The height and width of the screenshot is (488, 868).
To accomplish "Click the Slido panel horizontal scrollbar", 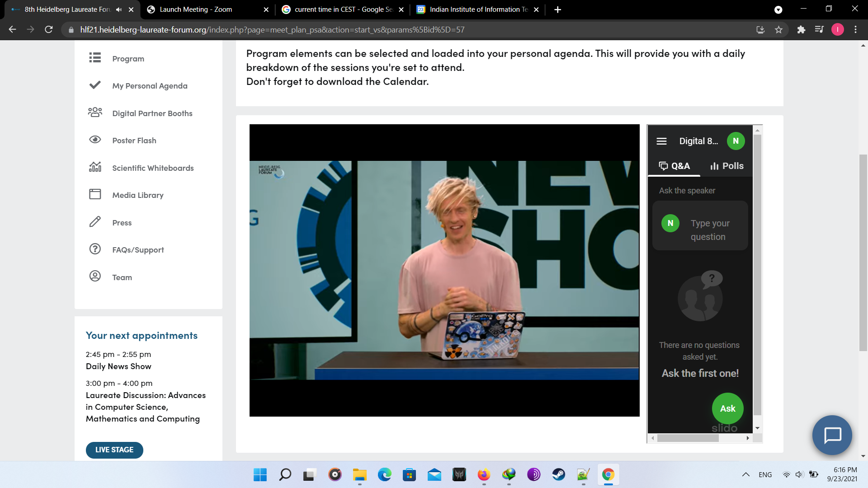I will coord(688,438).
